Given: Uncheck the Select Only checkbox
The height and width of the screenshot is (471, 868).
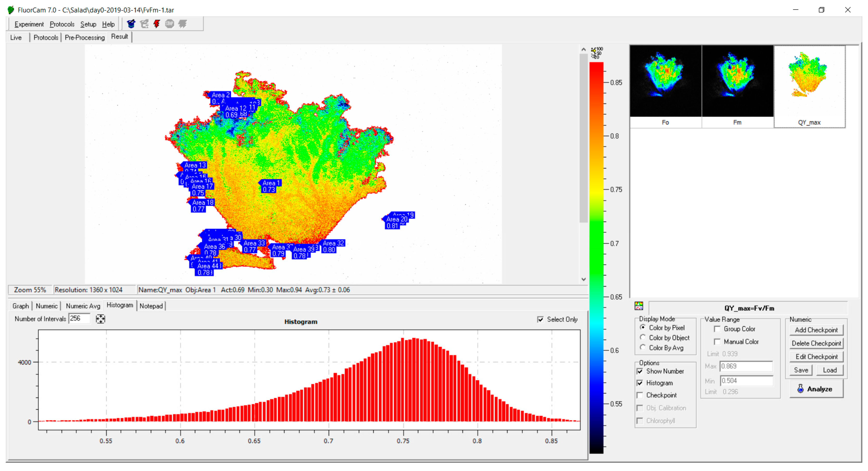Looking at the screenshot, I should (x=540, y=319).
